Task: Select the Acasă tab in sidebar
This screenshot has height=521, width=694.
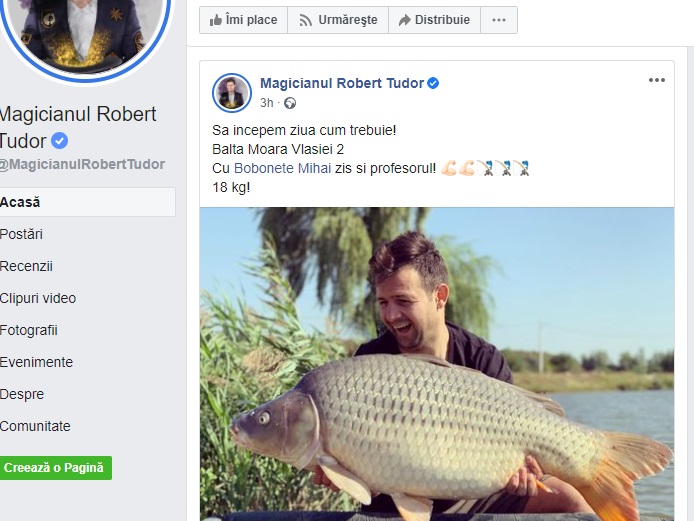Action: pos(21,202)
